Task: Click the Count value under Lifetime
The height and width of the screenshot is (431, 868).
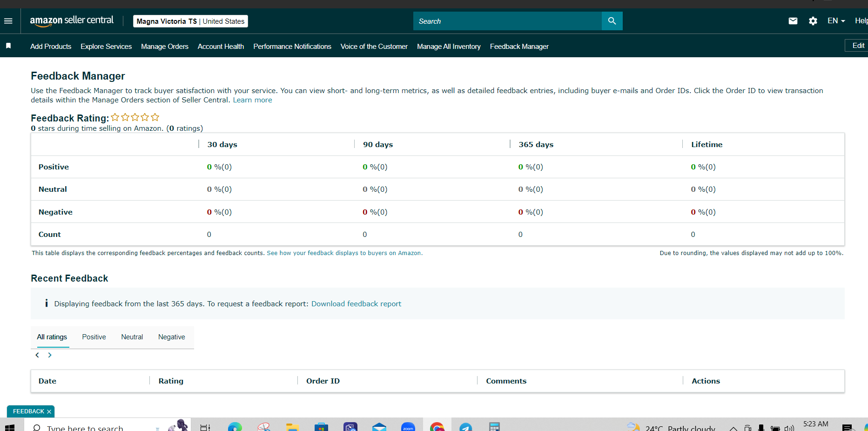Action: coord(693,235)
